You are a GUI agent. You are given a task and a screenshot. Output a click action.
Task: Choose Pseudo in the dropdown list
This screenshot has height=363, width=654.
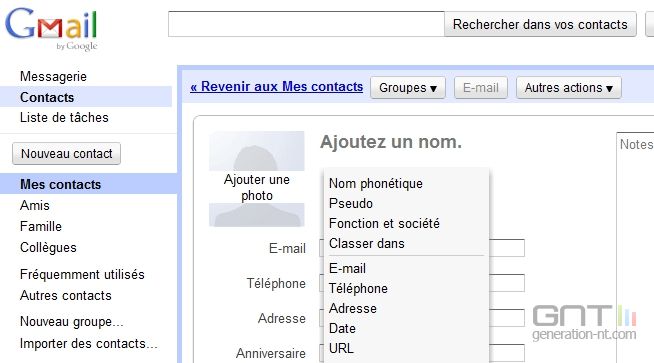pyautogui.click(x=351, y=204)
